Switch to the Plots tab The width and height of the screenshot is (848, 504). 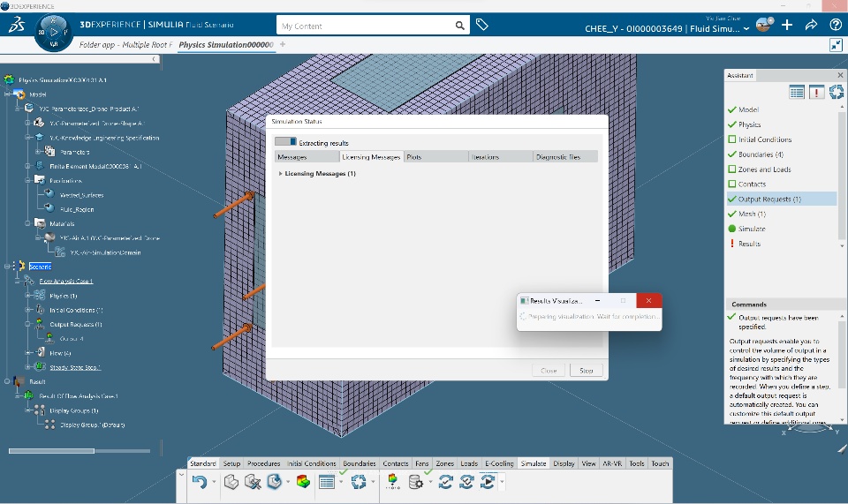(435, 156)
